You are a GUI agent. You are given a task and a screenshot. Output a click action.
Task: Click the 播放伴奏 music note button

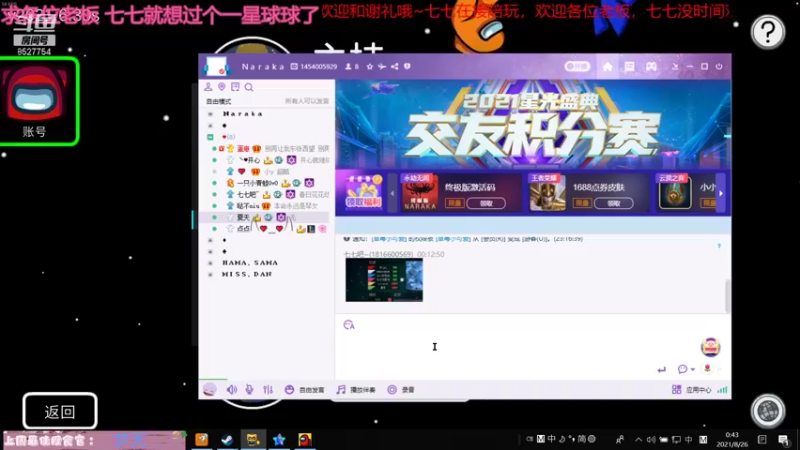pos(356,390)
